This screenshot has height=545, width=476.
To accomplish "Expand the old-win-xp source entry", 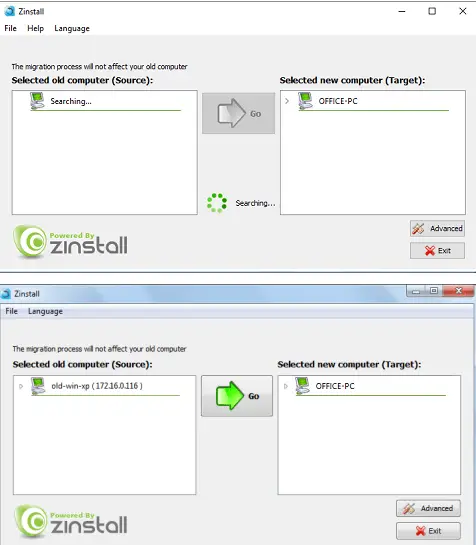I will 21,386.
